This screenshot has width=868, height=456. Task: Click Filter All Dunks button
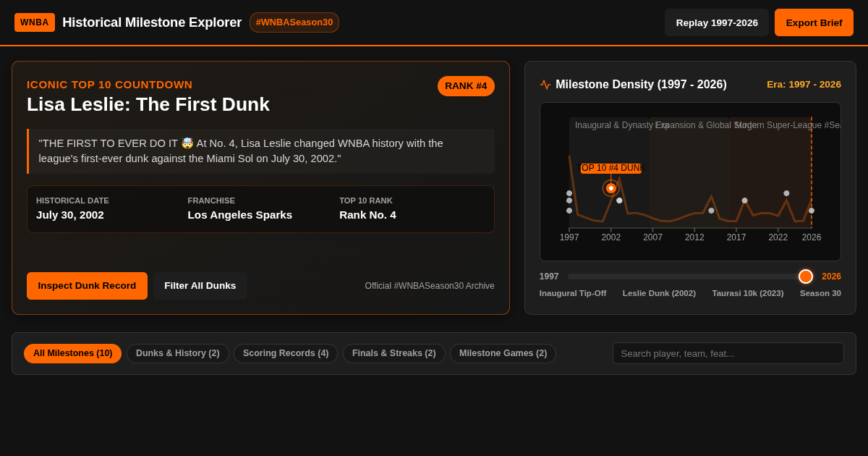pyautogui.click(x=200, y=286)
